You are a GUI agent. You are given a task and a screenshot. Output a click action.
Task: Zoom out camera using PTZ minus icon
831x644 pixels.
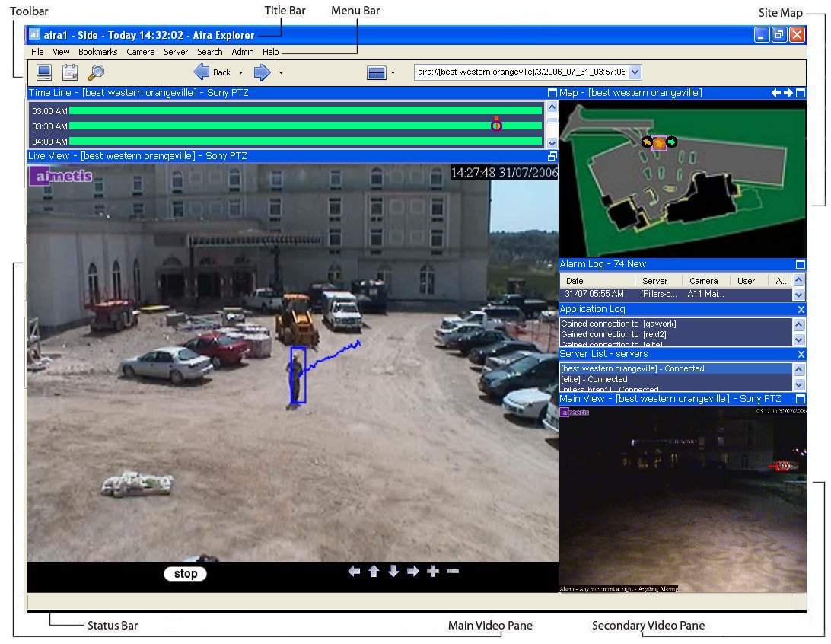point(453,572)
